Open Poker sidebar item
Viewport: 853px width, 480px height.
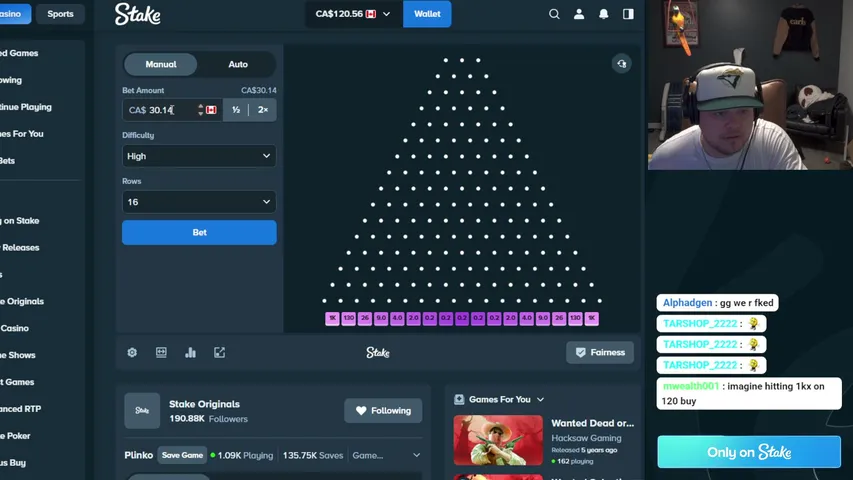(15, 435)
